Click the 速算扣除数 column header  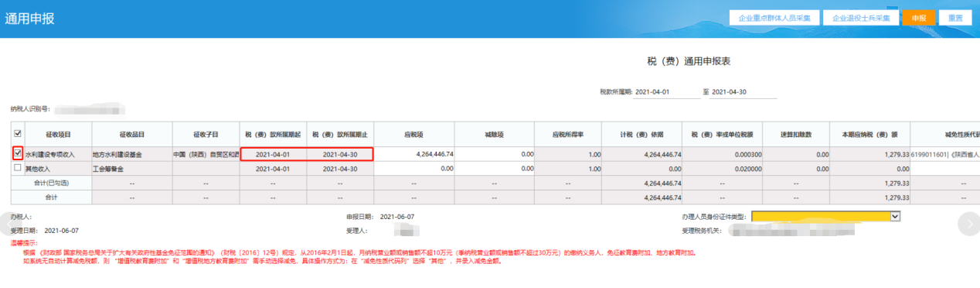[795, 134]
